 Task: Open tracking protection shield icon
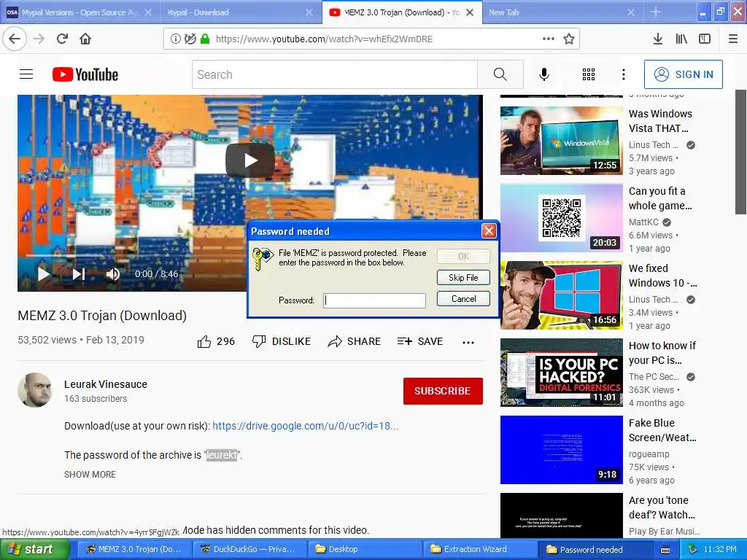190,39
